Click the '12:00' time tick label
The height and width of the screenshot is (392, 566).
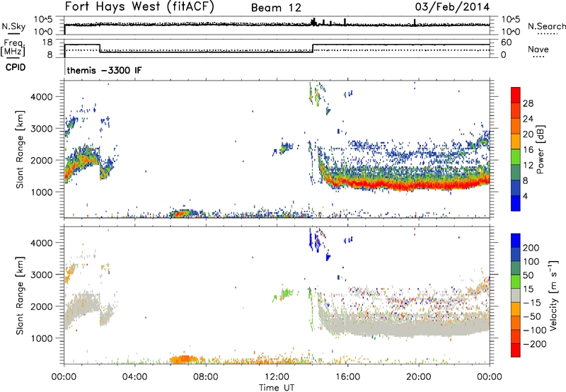point(277,377)
